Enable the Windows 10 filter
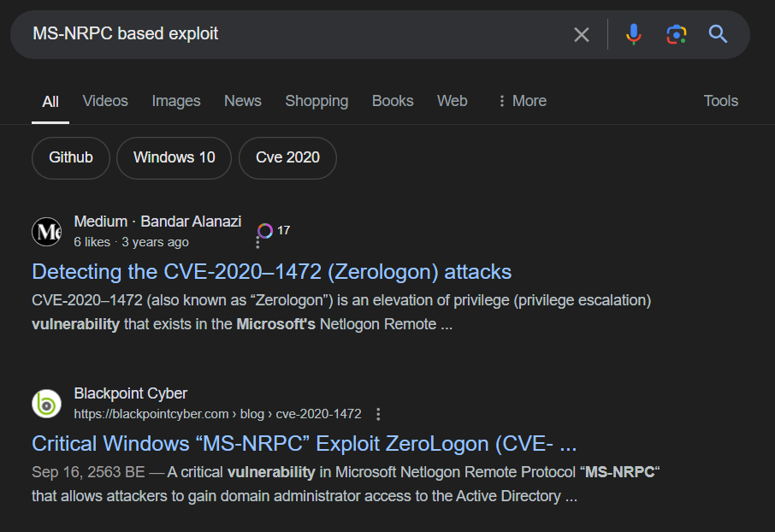 [174, 157]
